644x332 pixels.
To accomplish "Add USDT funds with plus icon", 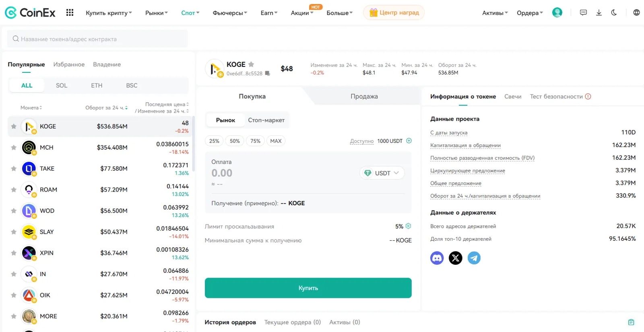I will click(409, 141).
